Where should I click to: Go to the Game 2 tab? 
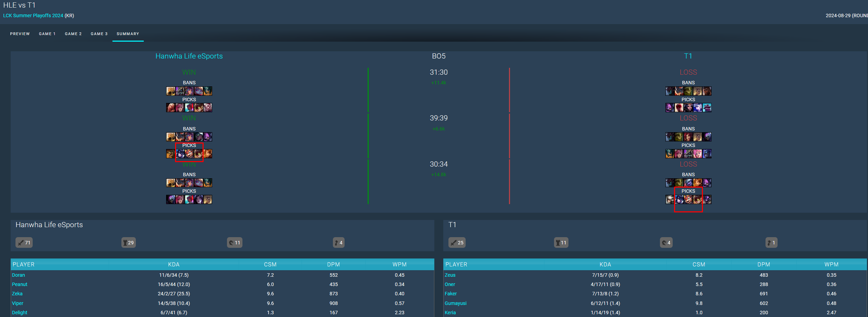tap(73, 34)
